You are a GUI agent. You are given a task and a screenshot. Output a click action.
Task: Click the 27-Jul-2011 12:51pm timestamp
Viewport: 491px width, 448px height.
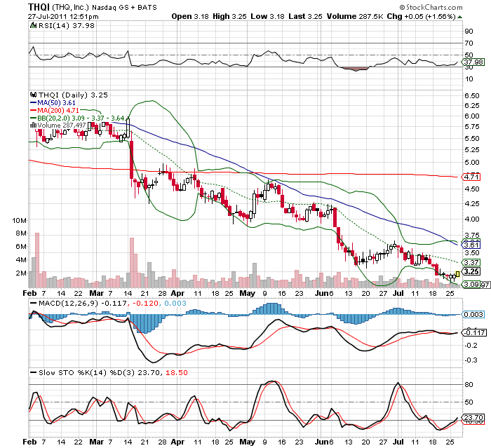(x=63, y=17)
